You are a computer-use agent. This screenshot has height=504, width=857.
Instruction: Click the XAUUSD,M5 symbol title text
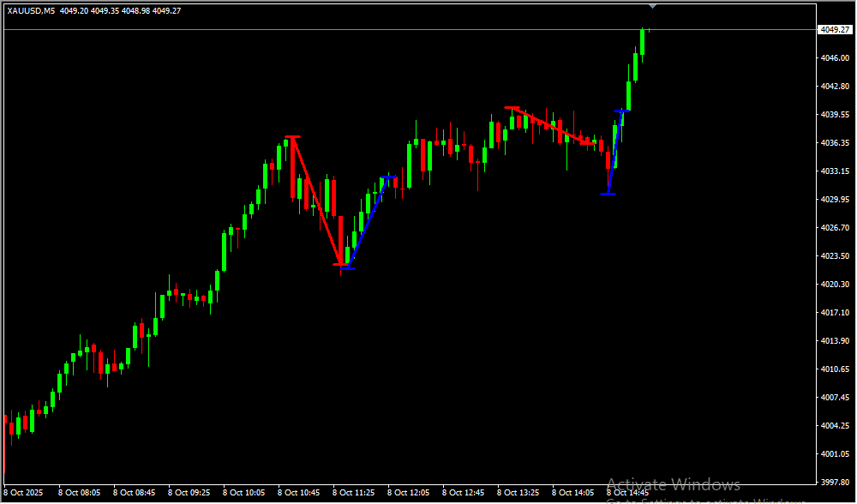pyautogui.click(x=31, y=10)
